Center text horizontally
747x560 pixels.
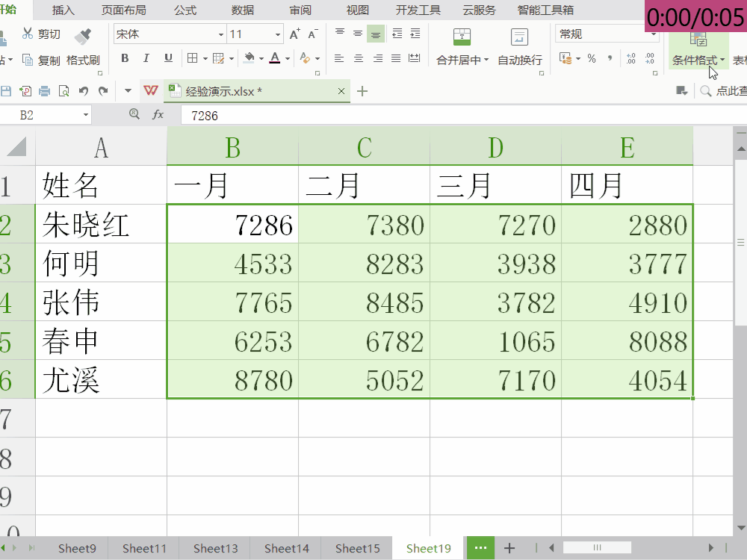click(359, 58)
